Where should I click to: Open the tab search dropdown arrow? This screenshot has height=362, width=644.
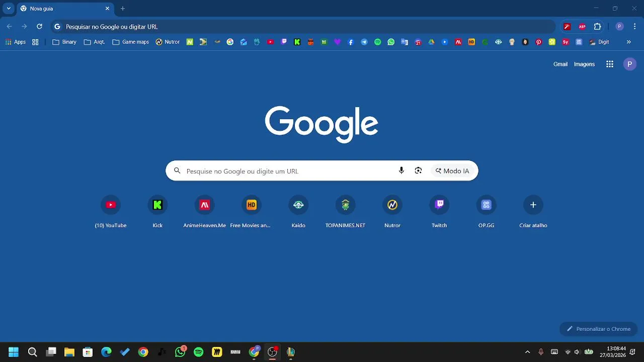[9, 9]
